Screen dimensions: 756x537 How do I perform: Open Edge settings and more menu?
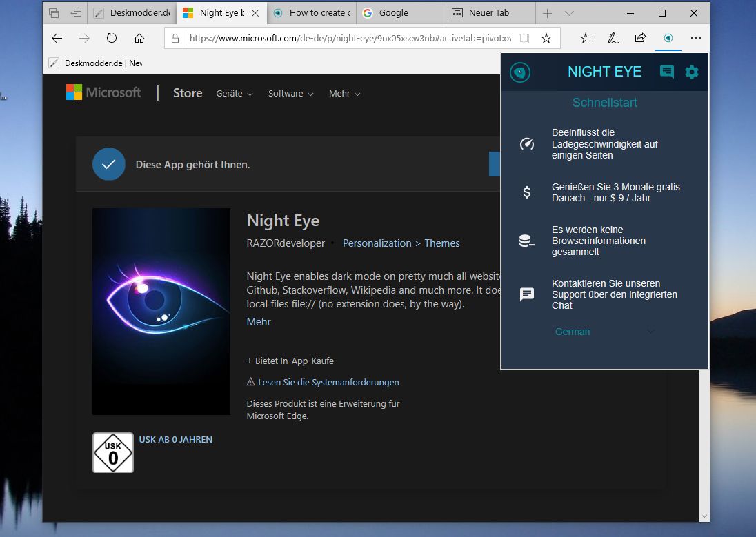coord(696,38)
